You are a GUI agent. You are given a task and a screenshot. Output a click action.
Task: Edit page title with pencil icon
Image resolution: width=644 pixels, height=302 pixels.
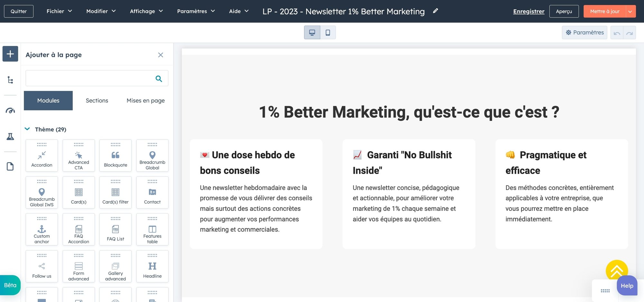[x=435, y=11]
